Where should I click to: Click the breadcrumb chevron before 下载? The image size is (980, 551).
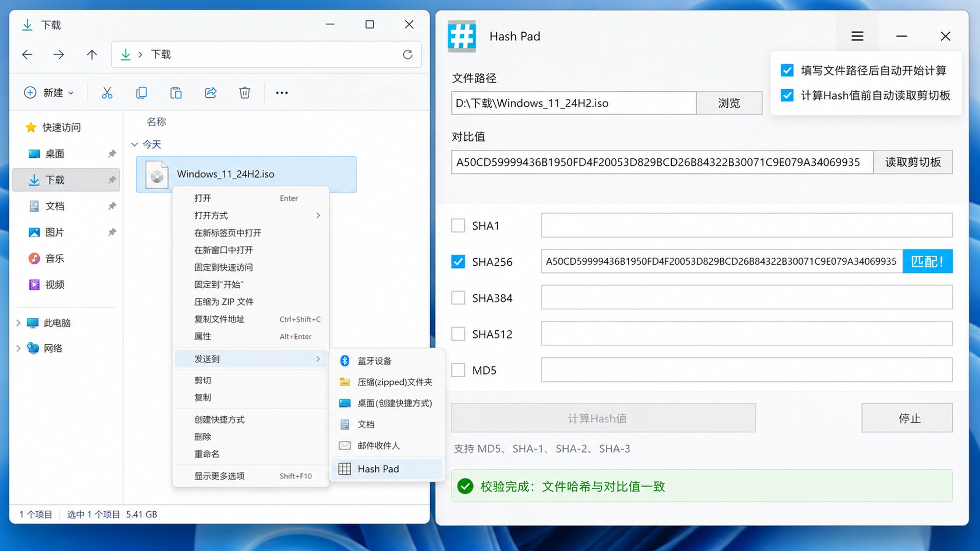(140, 55)
